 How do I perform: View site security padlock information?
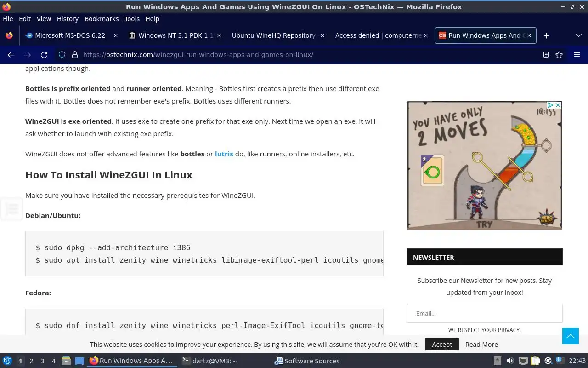(75, 55)
